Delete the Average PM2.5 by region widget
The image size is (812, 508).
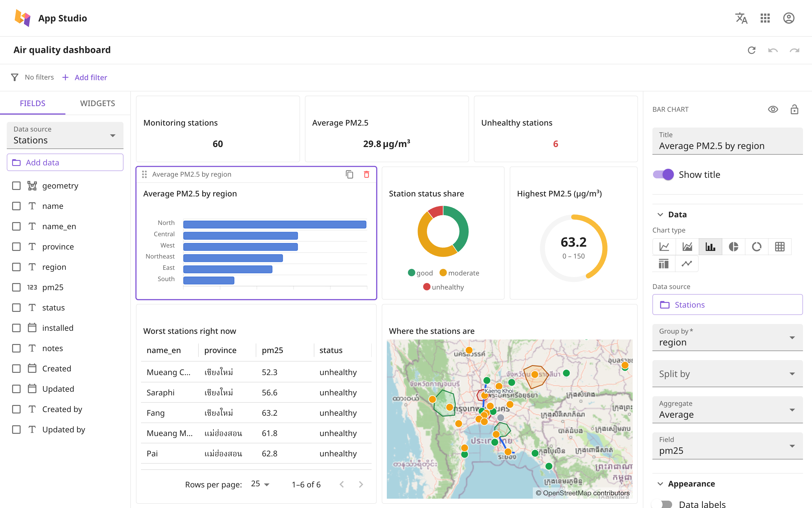pyautogui.click(x=367, y=174)
